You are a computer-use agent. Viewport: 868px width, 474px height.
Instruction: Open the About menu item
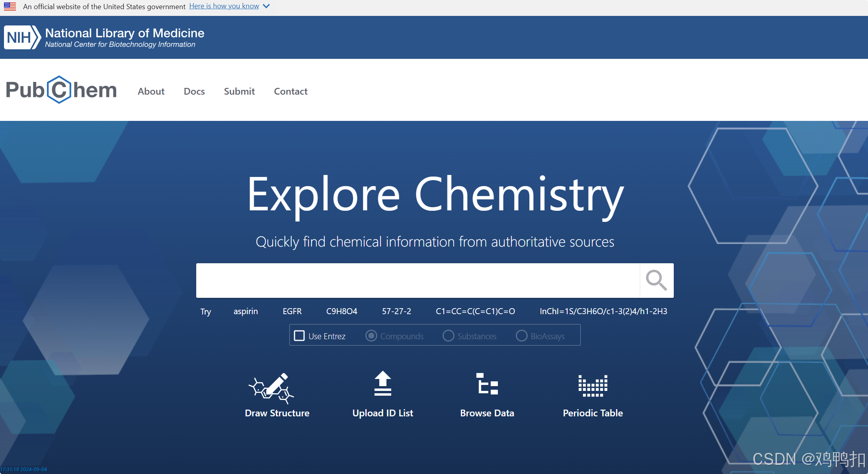click(151, 91)
